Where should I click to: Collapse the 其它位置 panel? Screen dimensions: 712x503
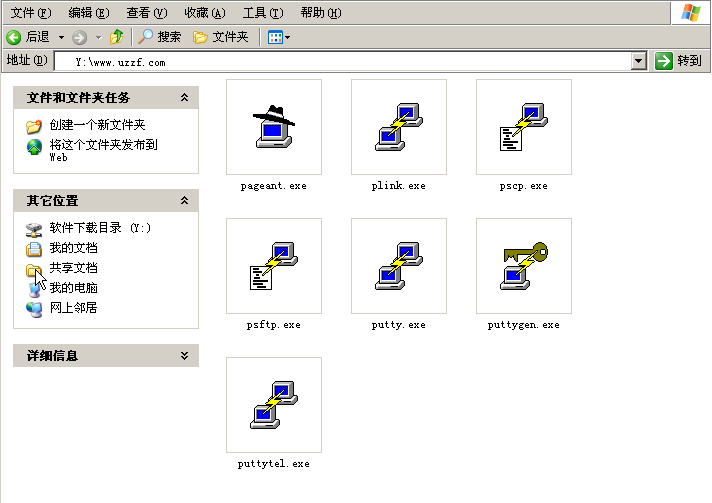coord(184,201)
